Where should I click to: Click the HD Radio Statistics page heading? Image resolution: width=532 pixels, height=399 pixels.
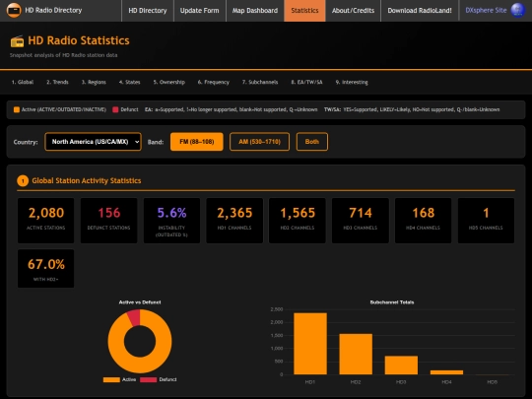(79, 40)
